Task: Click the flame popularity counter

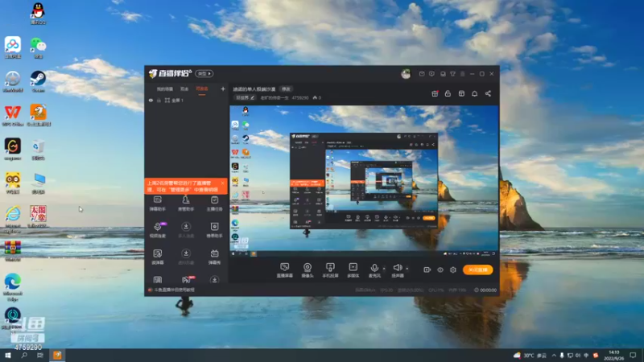Action: (x=317, y=97)
